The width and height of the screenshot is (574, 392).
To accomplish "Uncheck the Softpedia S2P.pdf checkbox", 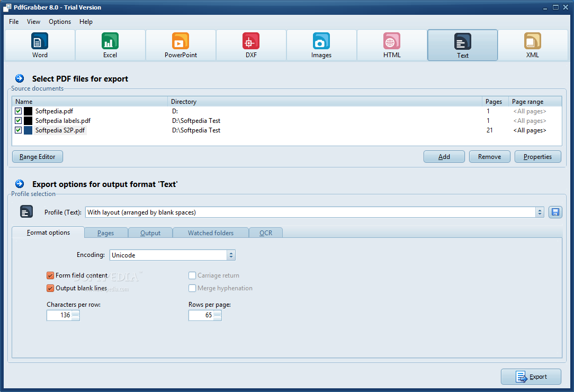I will [19, 130].
